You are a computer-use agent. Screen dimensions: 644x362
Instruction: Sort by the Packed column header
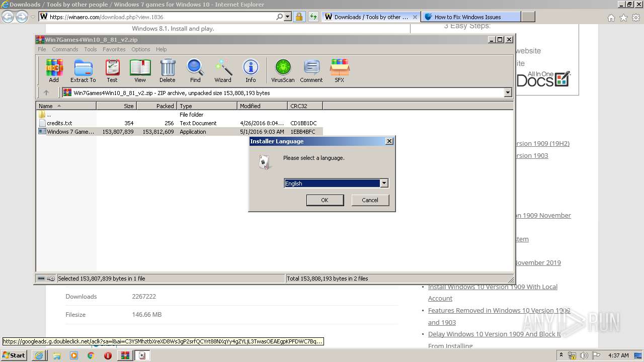click(156, 106)
